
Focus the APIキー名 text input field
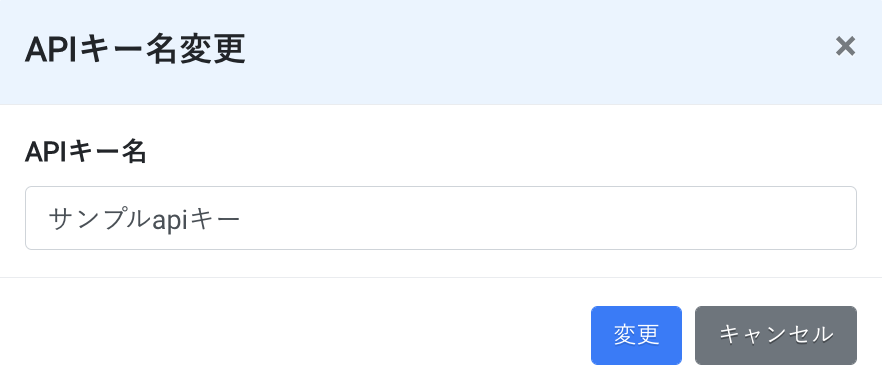click(441, 218)
